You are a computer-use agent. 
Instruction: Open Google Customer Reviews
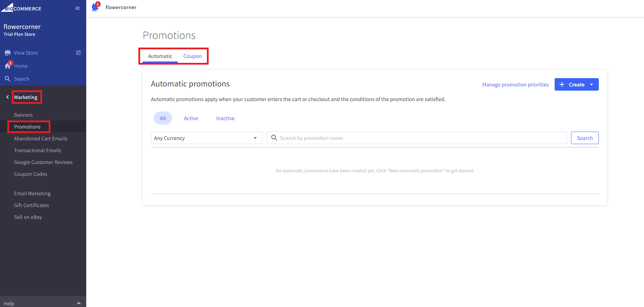coord(43,162)
